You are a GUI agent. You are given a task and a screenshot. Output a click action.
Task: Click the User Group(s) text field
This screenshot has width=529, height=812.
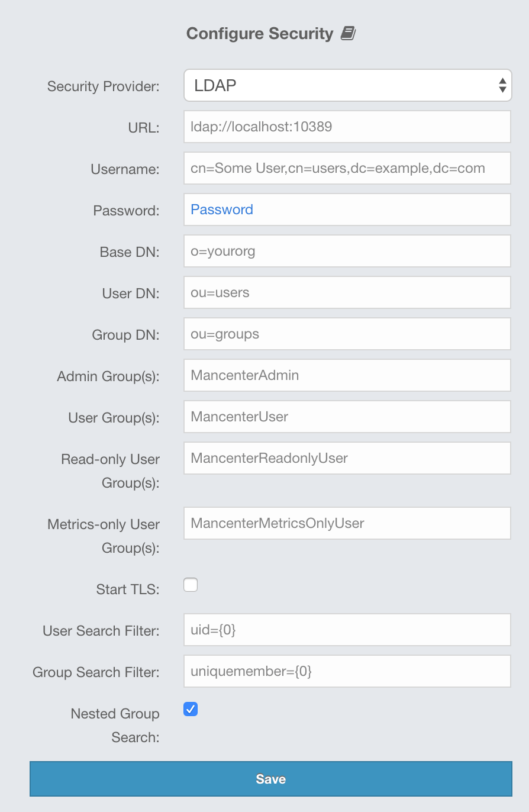tap(347, 417)
